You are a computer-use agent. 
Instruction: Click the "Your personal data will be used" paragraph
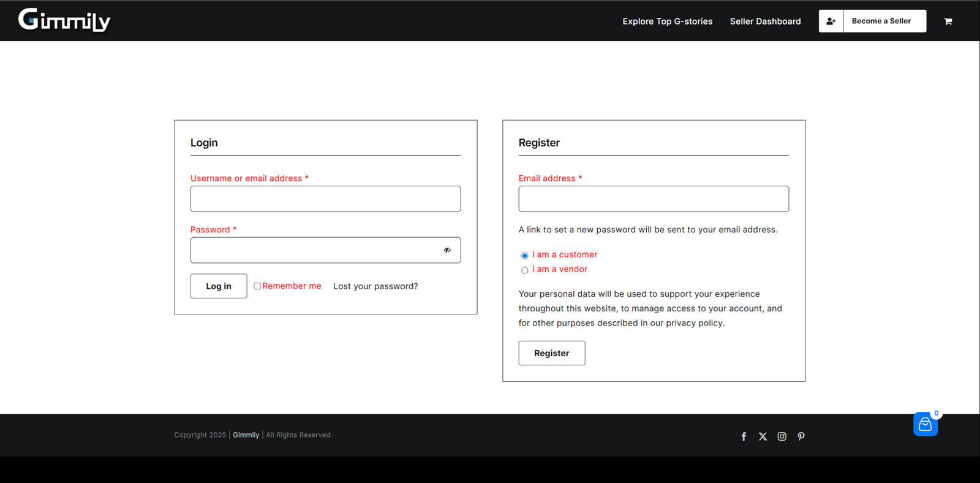pyautogui.click(x=650, y=308)
